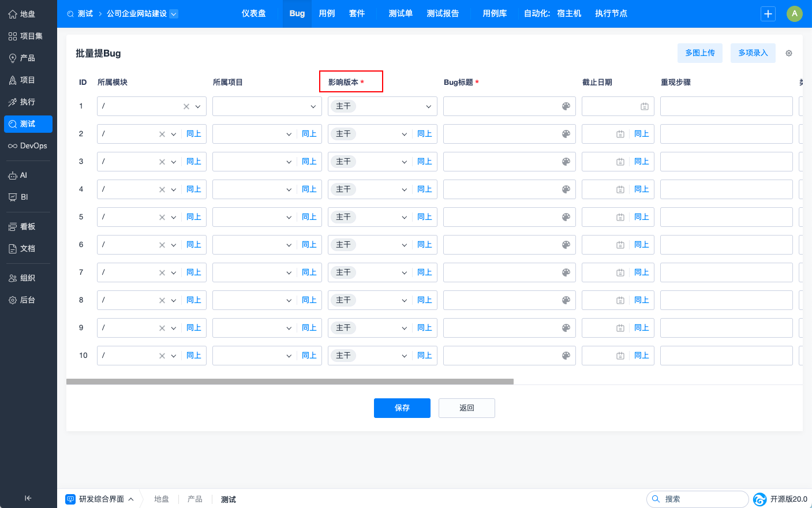Click the 测试 breadcrumb link in header
The image size is (812, 508).
pyautogui.click(x=85, y=14)
